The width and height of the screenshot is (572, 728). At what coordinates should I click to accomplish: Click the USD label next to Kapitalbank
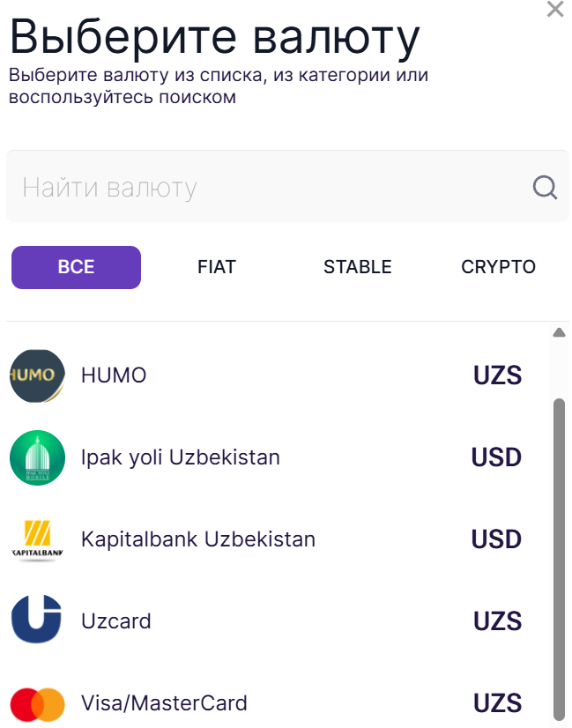tap(496, 539)
